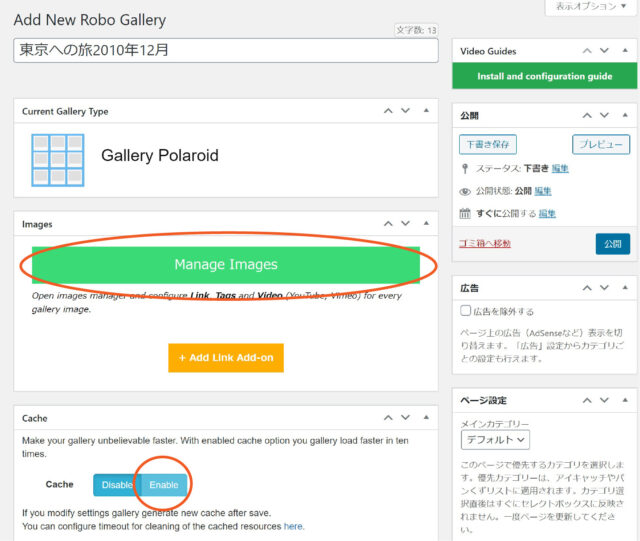Move Images panel up with arrow
640x541 pixels.
pyautogui.click(x=388, y=224)
